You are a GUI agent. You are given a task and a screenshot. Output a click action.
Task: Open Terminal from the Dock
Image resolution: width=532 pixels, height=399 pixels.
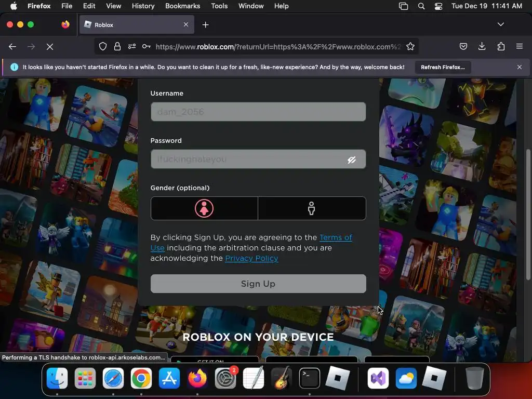pyautogui.click(x=310, y=378)
